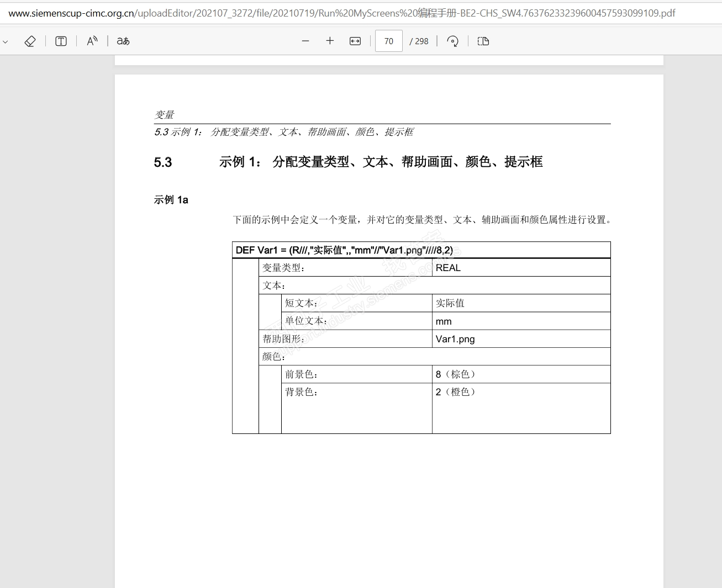Click the "mm" value cell in table
Screen dimensions: 722x588
tap(521, 321)
